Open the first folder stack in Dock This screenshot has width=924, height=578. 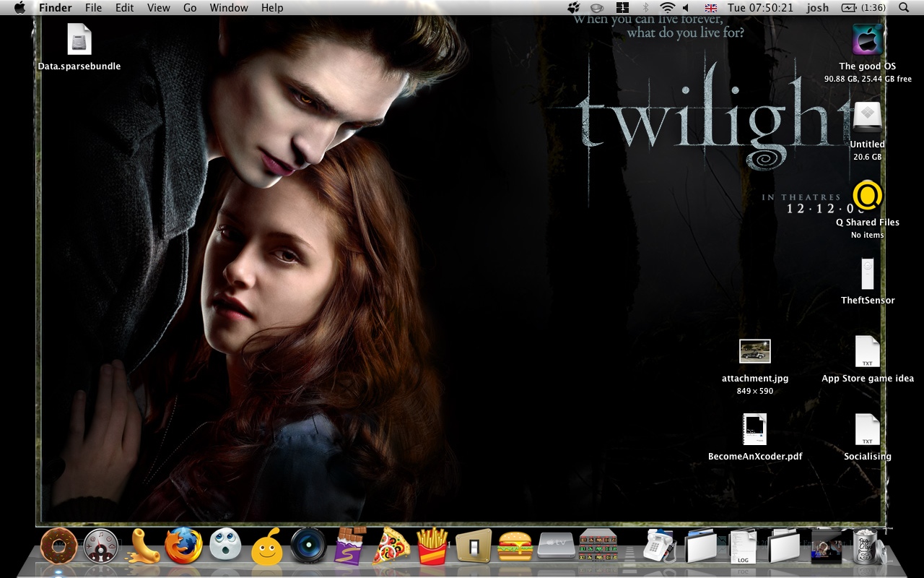coord(700,546)
